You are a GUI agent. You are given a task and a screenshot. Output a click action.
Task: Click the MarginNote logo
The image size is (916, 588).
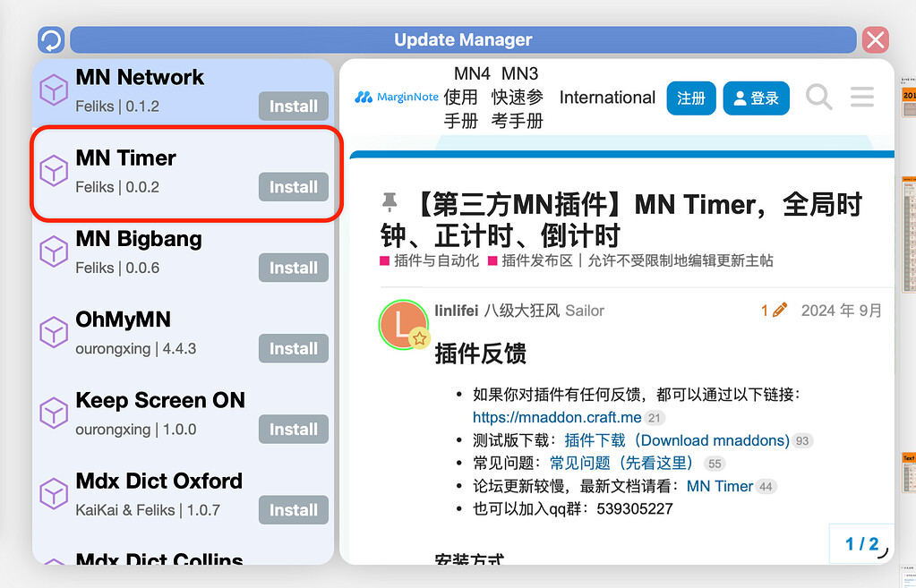[396, 98]
